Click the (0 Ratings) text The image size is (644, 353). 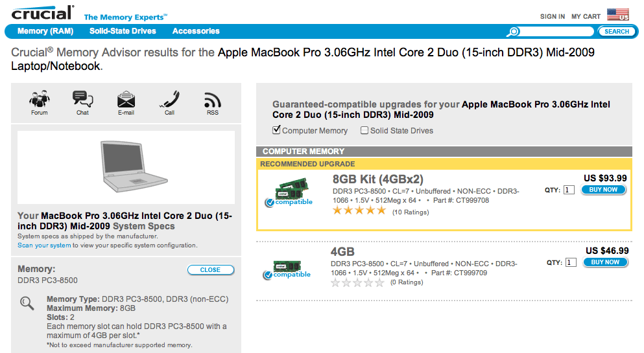(407, 282)
